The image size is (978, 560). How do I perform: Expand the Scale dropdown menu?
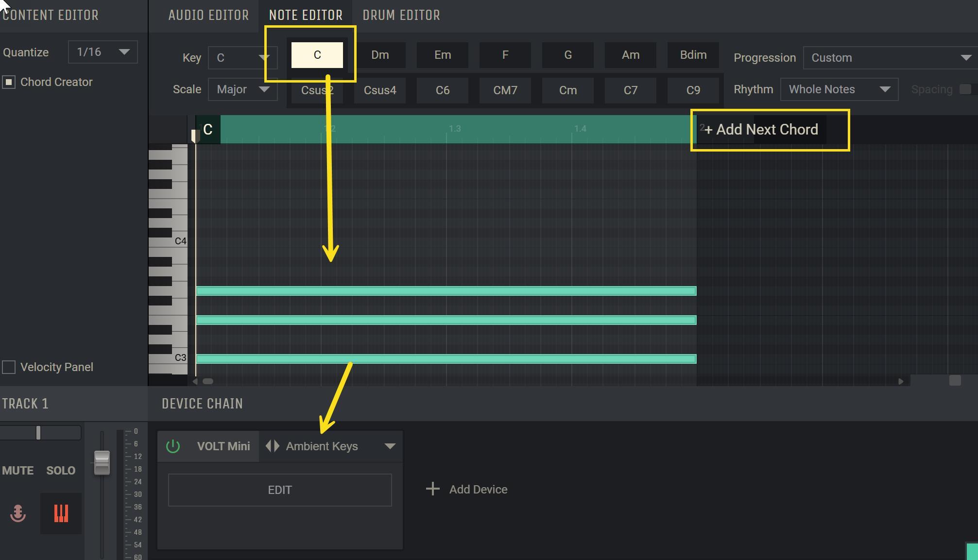pyautogui.click(x=265, y=89)
